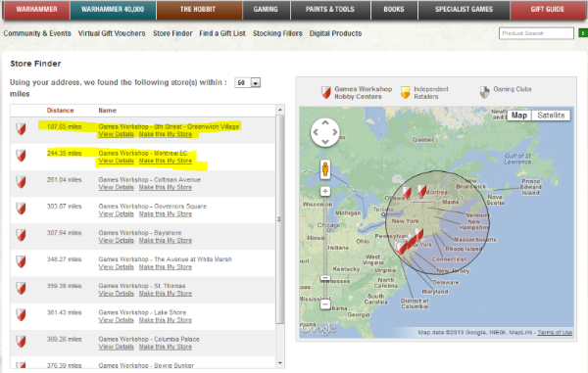Click shield icon beside Greenwich Village store
Screen dimensions: 588x373
[21, 129]
